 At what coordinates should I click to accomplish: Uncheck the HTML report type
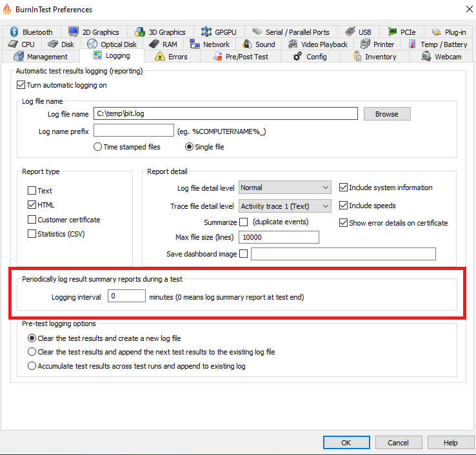click(x=32, y=205)
